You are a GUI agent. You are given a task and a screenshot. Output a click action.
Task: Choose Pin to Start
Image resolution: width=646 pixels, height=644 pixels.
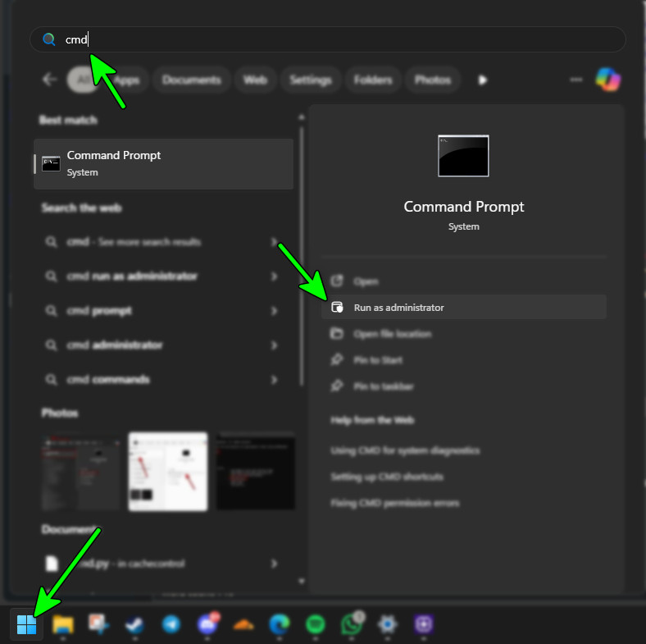pyautogui.click(x=463, y=360)
